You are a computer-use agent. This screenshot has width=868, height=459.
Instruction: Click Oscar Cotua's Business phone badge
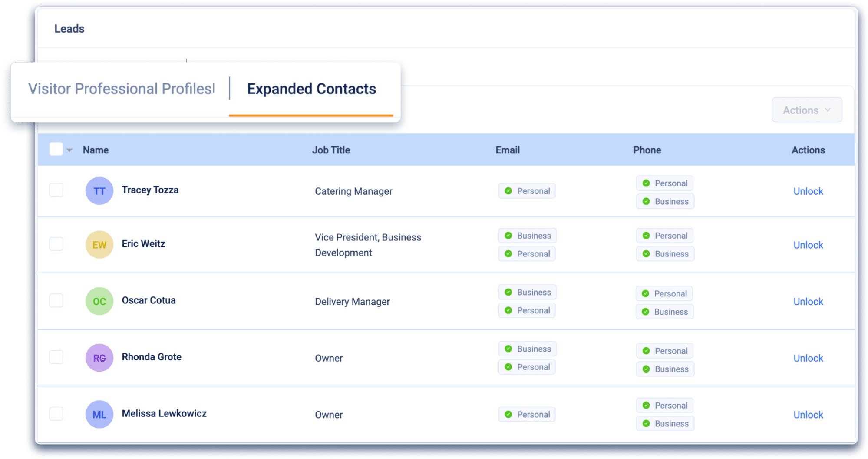coord(664,312)
